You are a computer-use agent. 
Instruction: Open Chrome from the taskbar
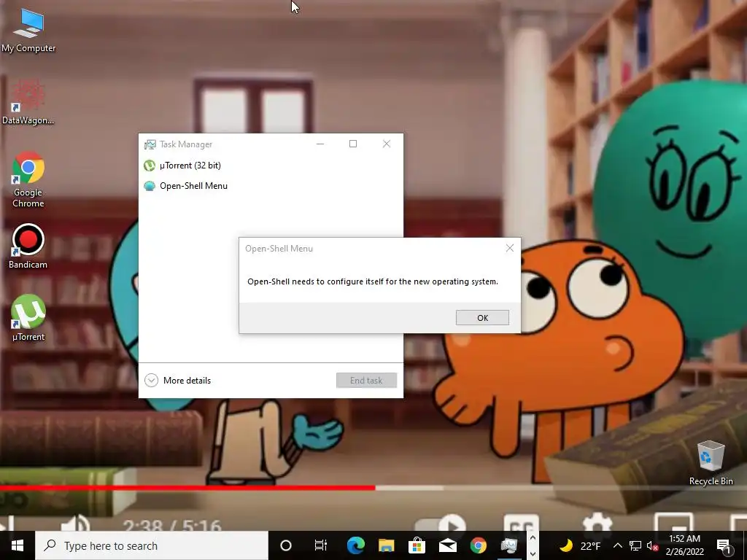point(479,545)
